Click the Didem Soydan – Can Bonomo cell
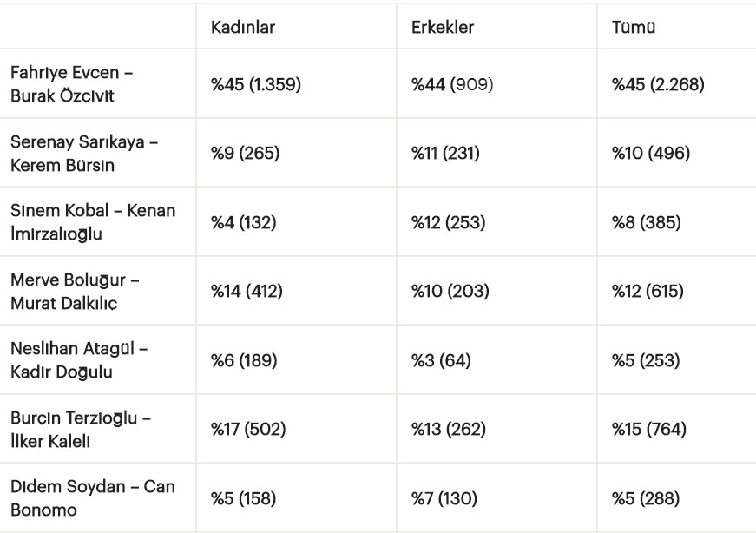Screen dimensions: 756x533 pyautogui.click(x=92, y=498)
